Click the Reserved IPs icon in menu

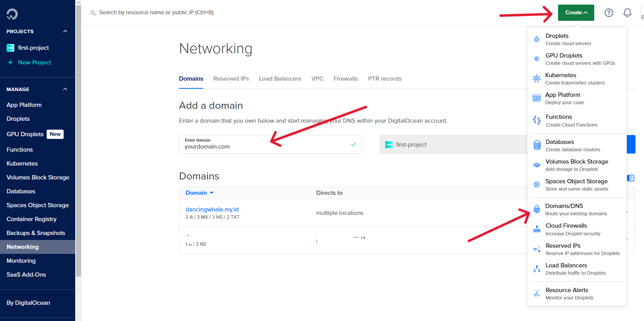537,249
